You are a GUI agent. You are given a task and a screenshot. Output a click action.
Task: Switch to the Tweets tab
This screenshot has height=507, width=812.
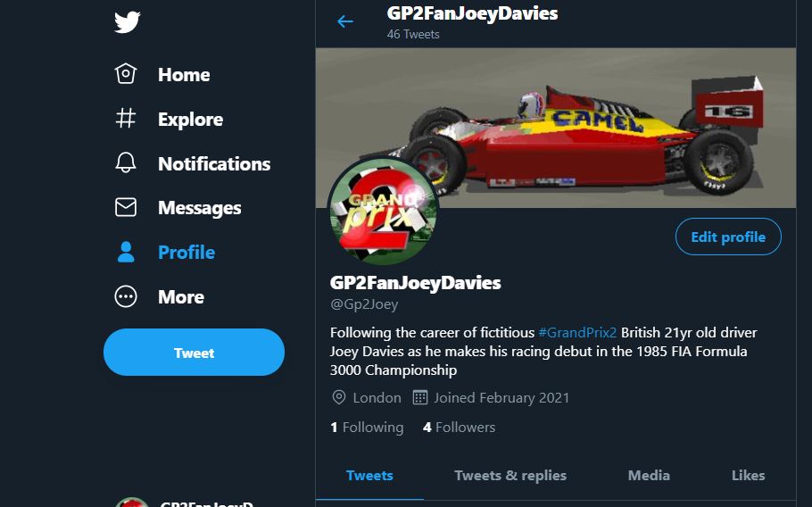coord(369,476)
